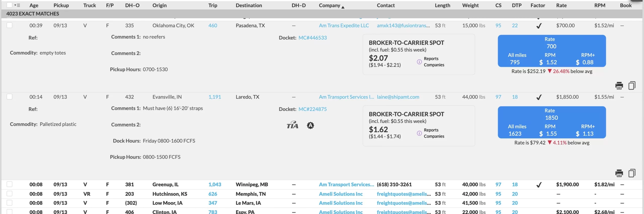Select all loads with header checkbox
The image size is (644, 214).
[9, 5]
